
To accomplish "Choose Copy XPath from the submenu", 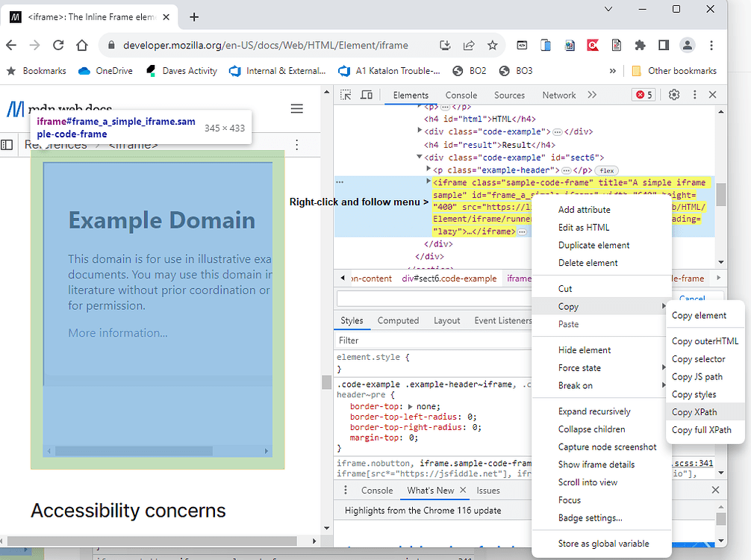I will [694, 411].
